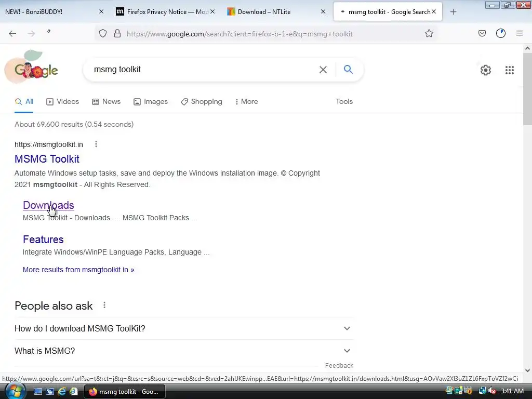Open a new tab with plus icon
The height and width of the screenshot is (399, 532).
tap(453, 12)
